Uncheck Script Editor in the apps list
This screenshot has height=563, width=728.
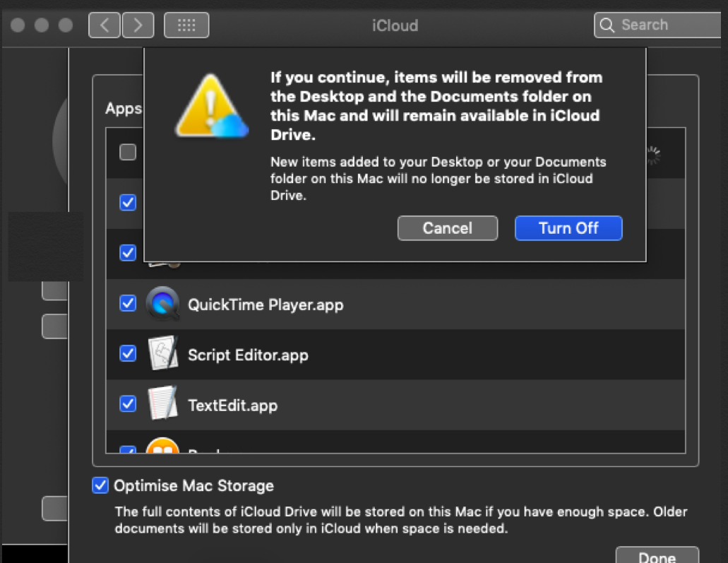pos(127,354)
